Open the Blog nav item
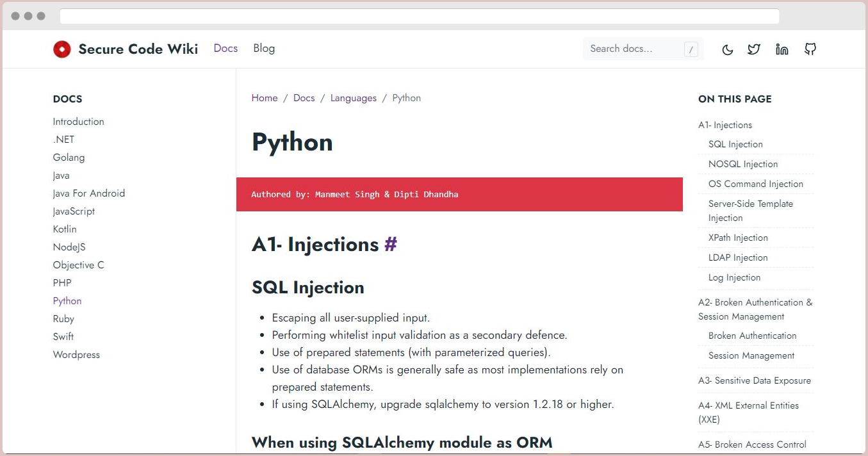The width and height of the screenshot is (868, 456). tap(264, 49)
